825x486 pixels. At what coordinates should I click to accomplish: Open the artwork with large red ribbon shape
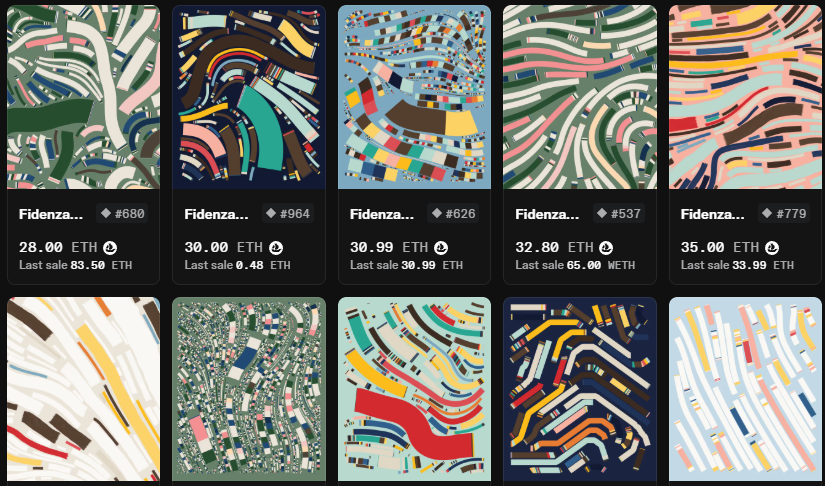tap(415, 389)
